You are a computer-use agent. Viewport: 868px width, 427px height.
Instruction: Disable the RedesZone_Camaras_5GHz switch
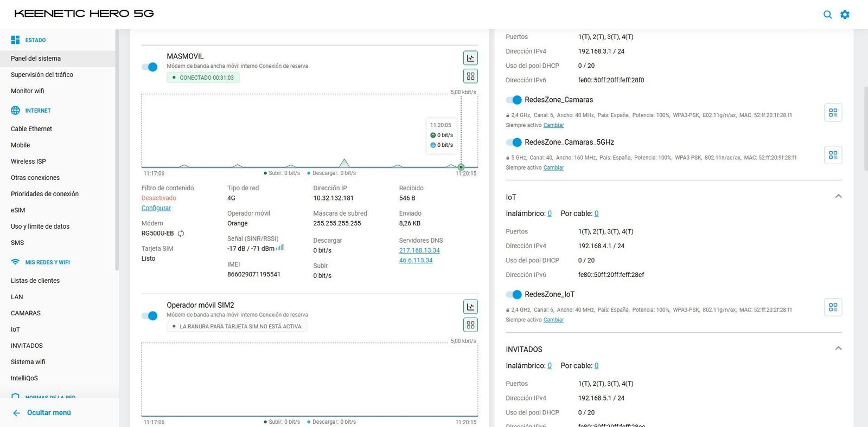click(x=514, y=142)
